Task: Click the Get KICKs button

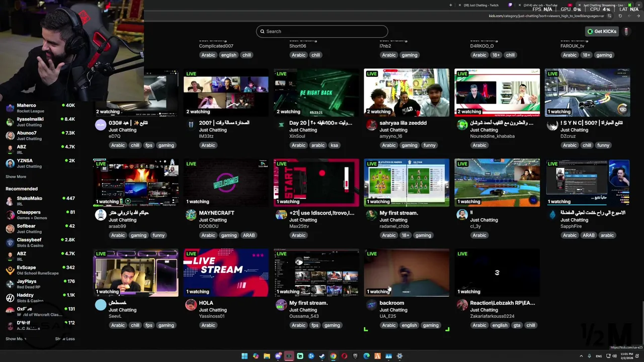Action: click(x=602, y=31)
